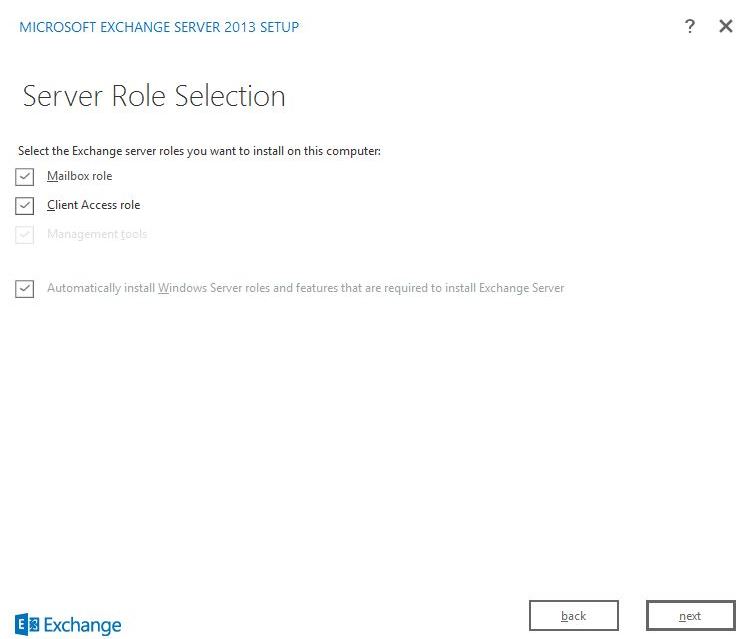Go back to the previous setup page
Image resolution: width=742 pixels, height=639 pixels.
click(x=574, y=615)
